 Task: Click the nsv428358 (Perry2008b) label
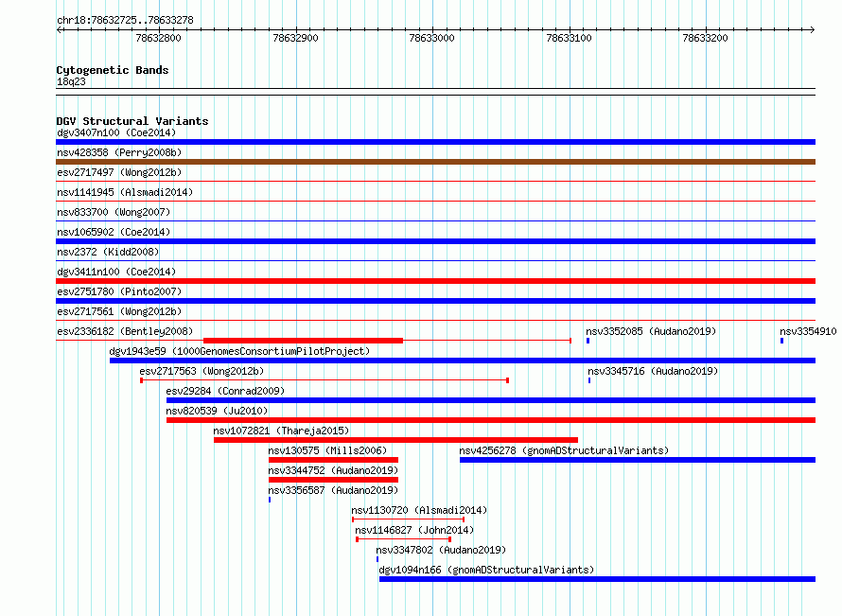(x=119, y=152)
